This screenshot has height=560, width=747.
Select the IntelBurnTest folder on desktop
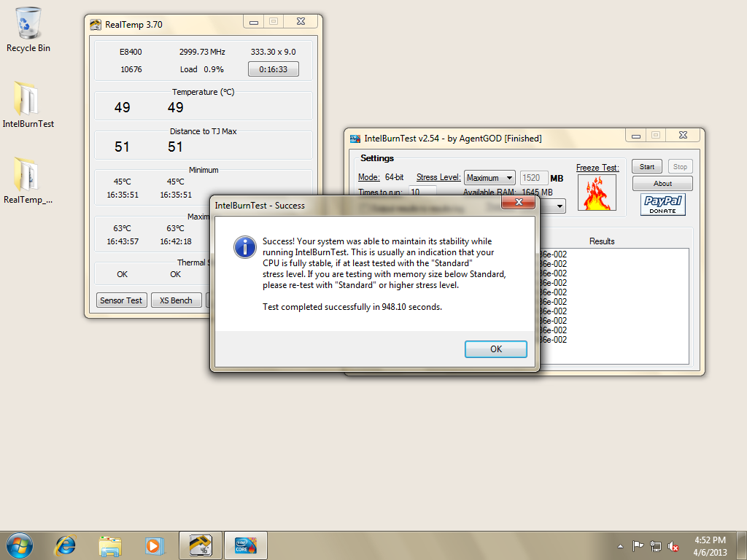click(x=28, y=105)
